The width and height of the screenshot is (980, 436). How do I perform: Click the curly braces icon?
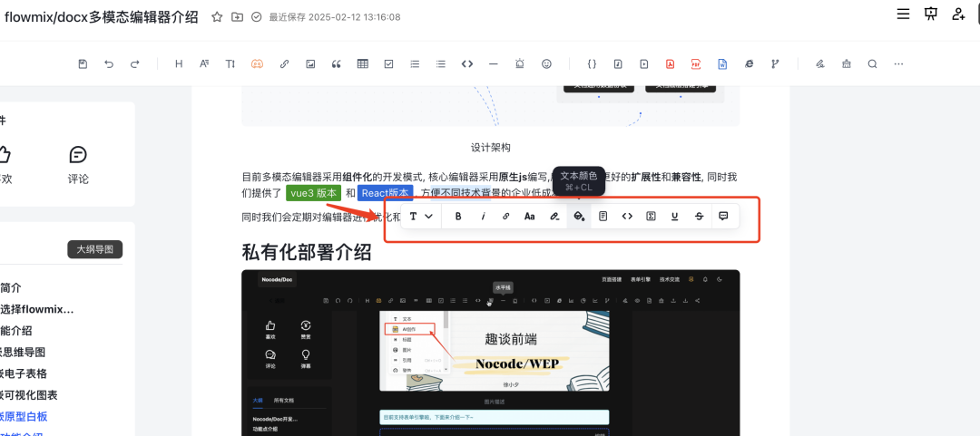592,63
